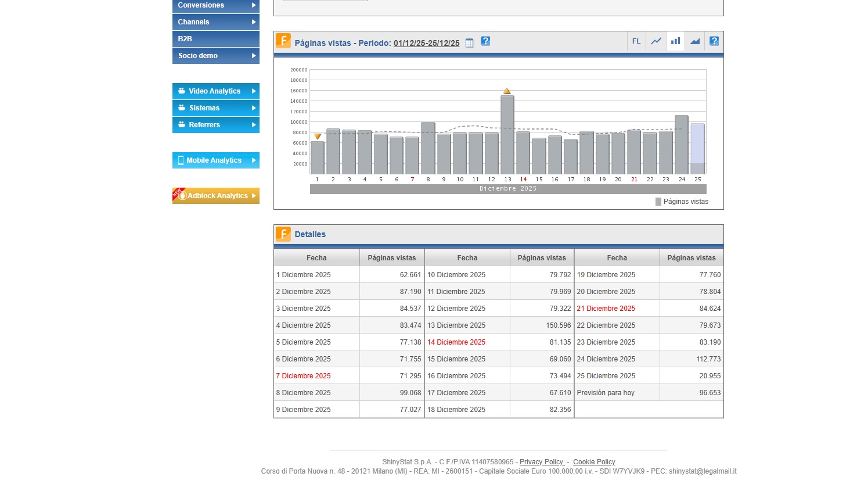
Task: Click the minimum marker on day 1
Action: [x=318, y=137]
